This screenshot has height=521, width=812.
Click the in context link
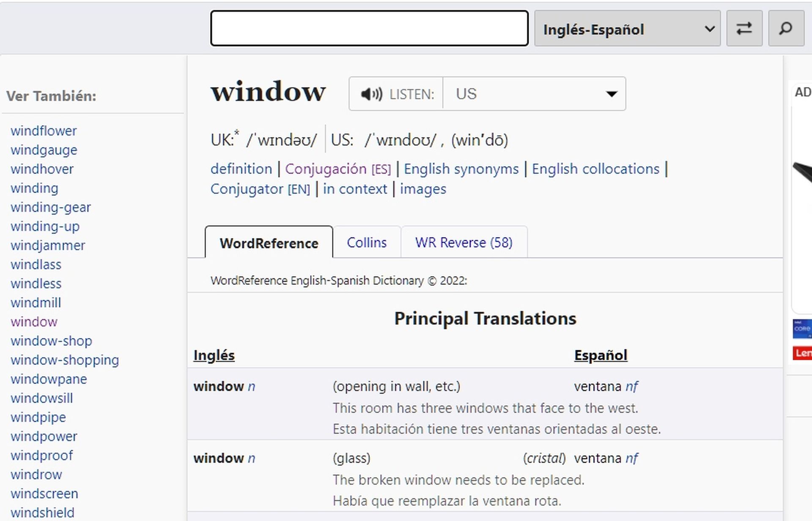(354, 189)
